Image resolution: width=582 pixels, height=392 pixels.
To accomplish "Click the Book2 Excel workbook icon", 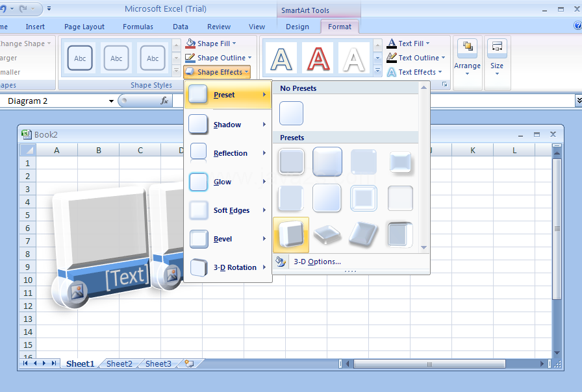I will pyautogui.click(x=27, y=134).
